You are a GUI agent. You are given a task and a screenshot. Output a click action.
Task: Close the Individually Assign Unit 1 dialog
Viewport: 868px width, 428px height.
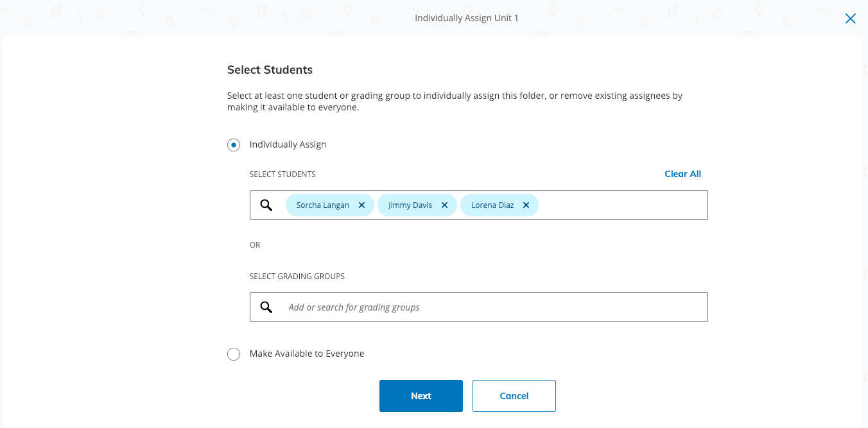(850, 19)
